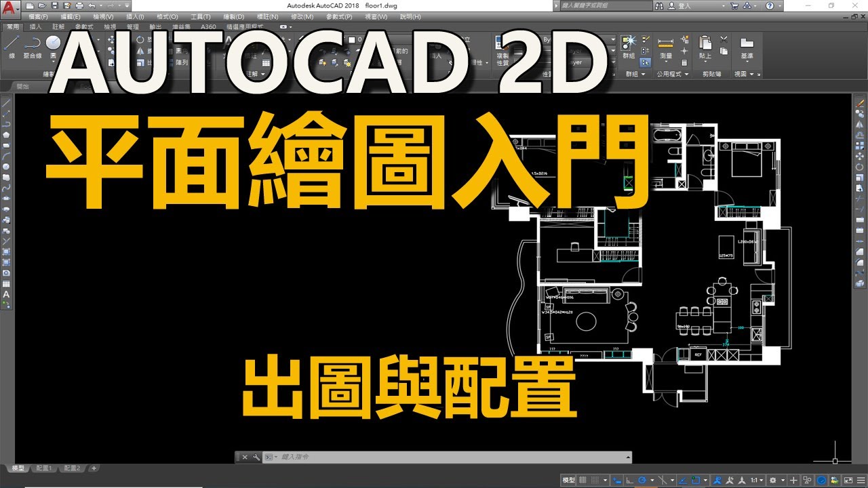The width and height of the screenshot is (868, 488).
Task: Click the add new layout plus button
Action: coord(94,468)
